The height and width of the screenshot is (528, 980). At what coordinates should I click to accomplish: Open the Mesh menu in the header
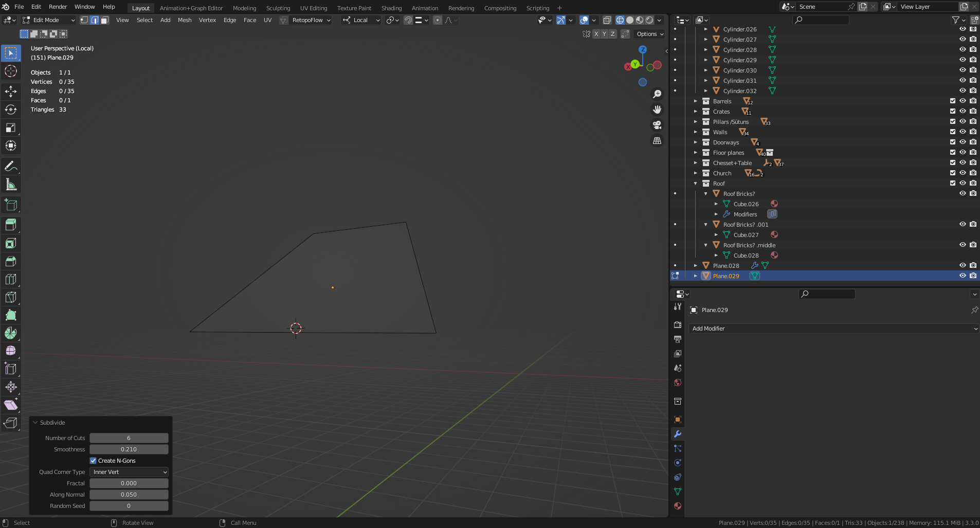184,20
